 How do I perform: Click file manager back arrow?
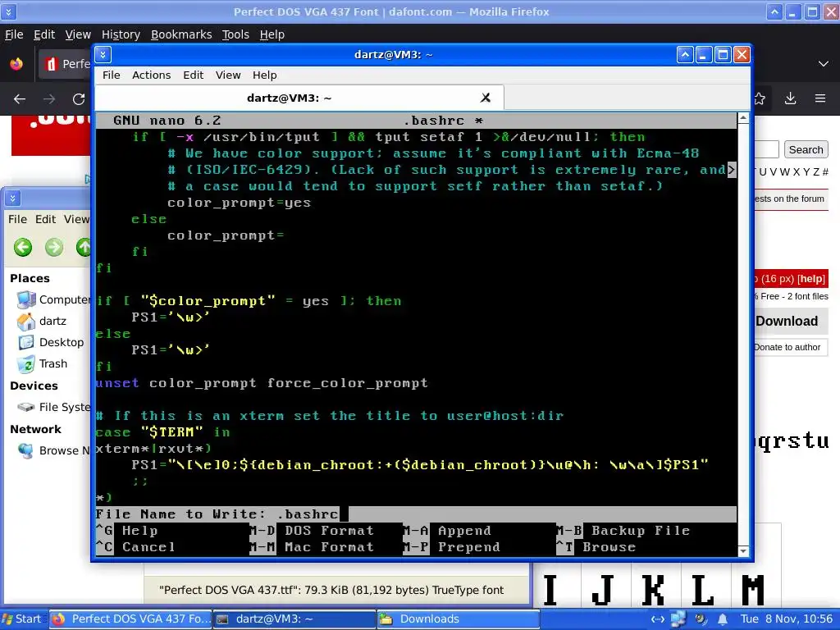coord(22,248)
